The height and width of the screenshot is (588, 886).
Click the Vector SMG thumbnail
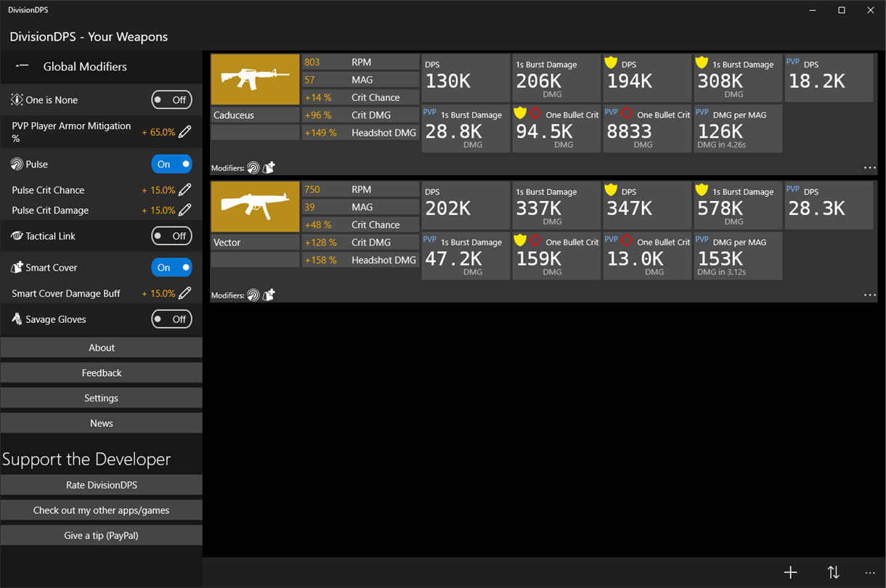pos(255,207)
